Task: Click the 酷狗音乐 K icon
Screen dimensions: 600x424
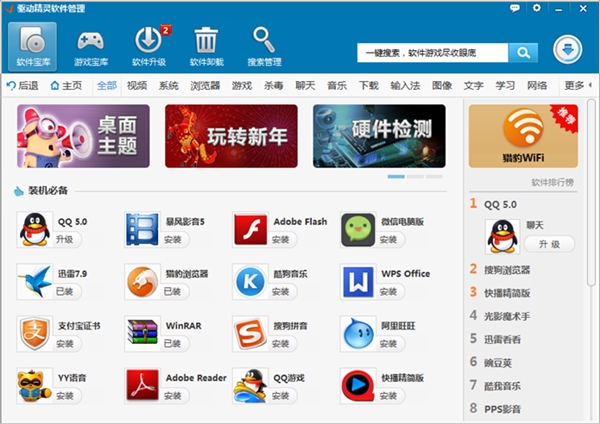Action: click(250, 281)
